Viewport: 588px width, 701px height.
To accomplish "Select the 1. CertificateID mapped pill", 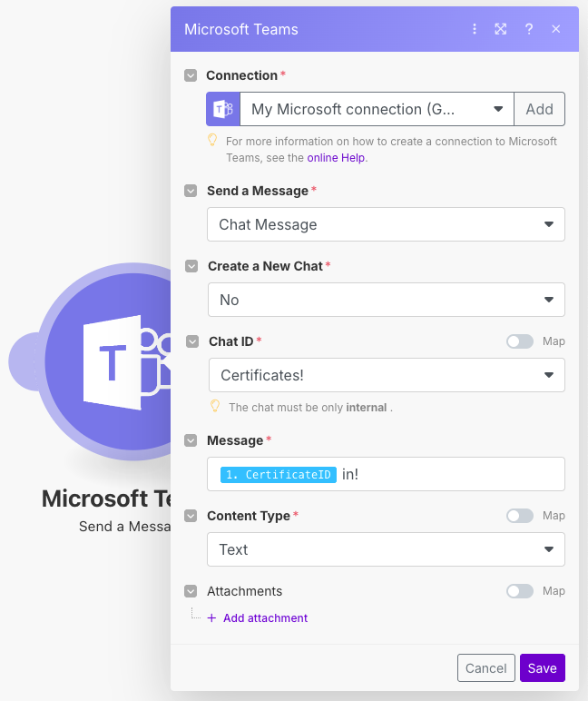I will [279, 474].
